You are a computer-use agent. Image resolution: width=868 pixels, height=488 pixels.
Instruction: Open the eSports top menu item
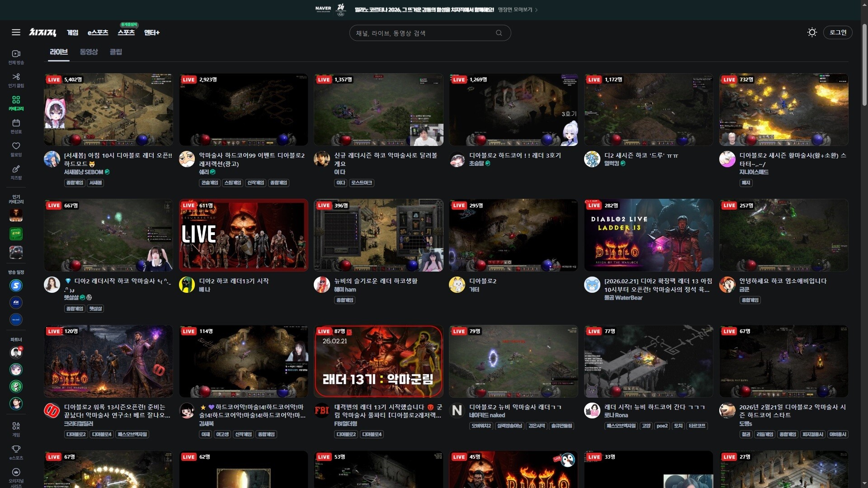98,33
